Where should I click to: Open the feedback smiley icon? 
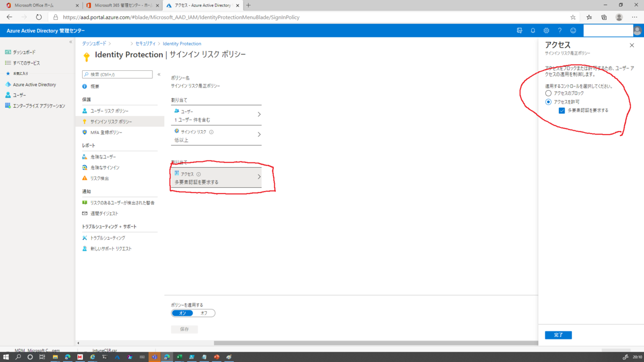(573, 31)
